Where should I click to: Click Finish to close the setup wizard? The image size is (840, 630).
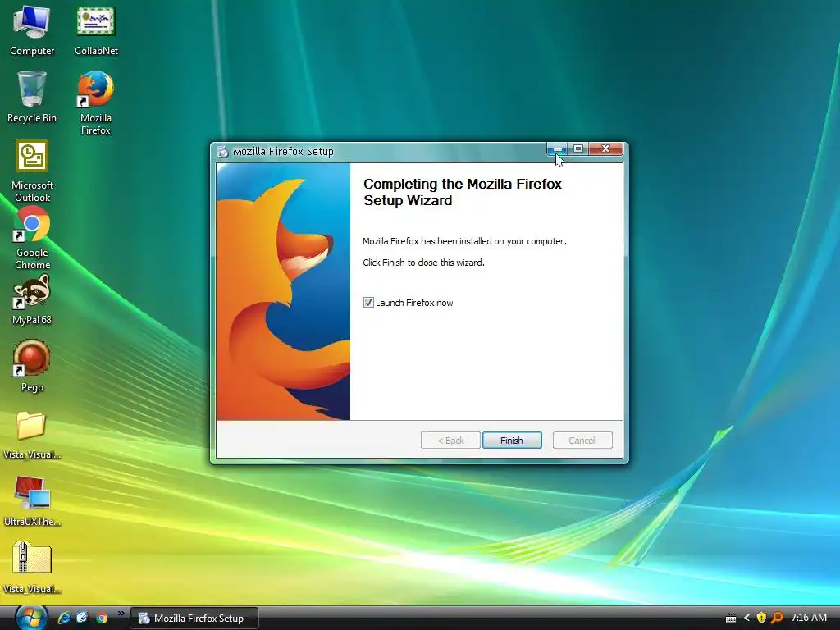pyautogui.click(x=512, y=441)
